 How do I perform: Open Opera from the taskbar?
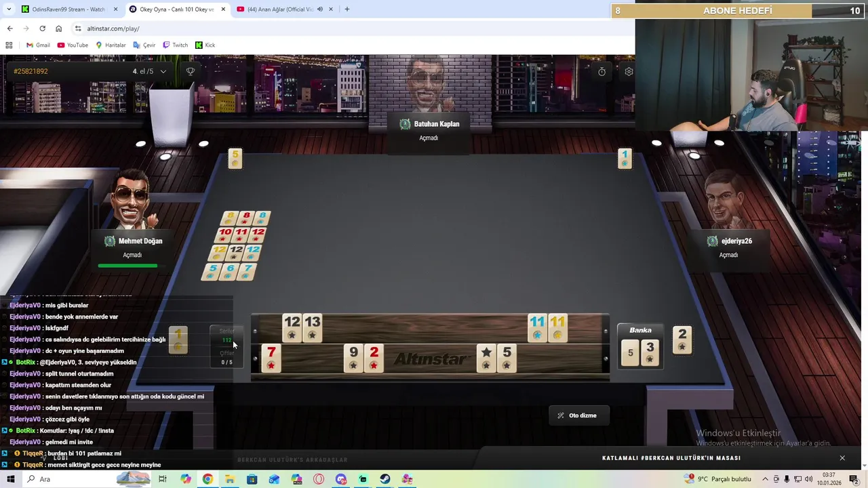click(x=319, y=479)
